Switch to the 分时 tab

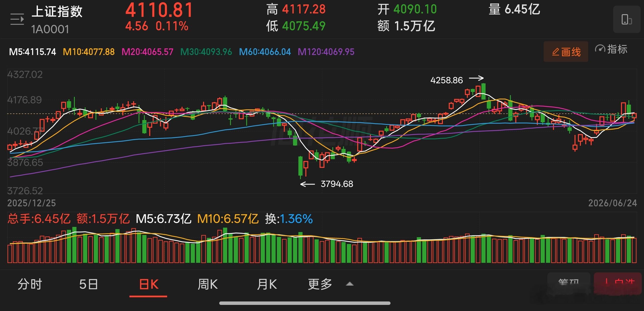[x=30, y=284]
